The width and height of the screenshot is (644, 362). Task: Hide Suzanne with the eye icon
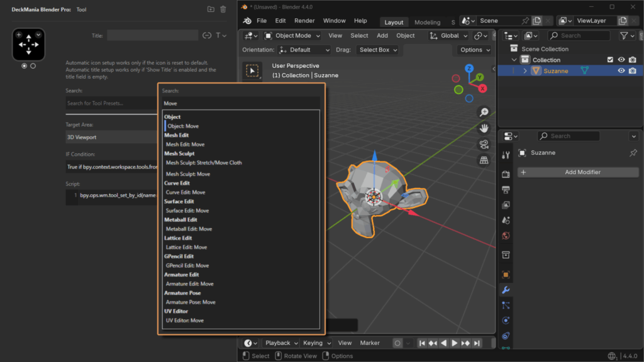621,71
